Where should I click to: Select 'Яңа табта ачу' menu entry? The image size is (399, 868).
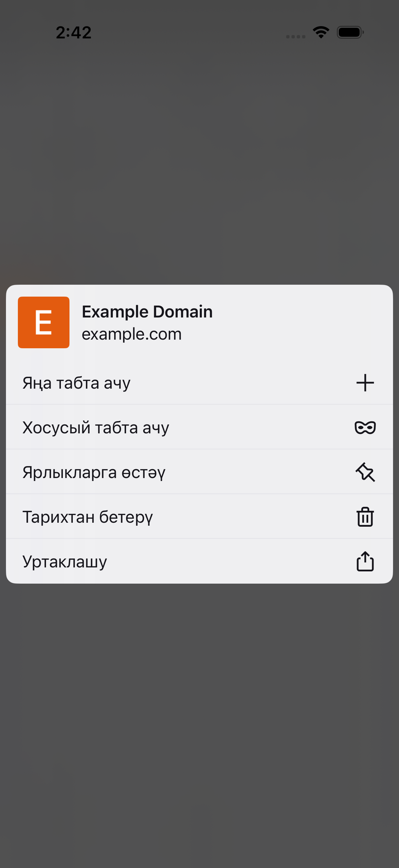pos(199,383)
